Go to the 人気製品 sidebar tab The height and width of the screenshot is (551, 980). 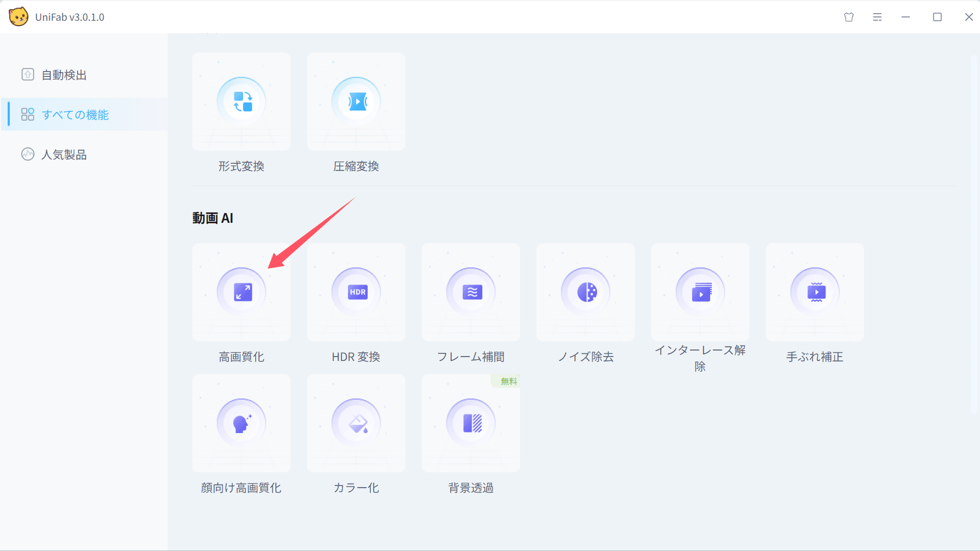64,155
